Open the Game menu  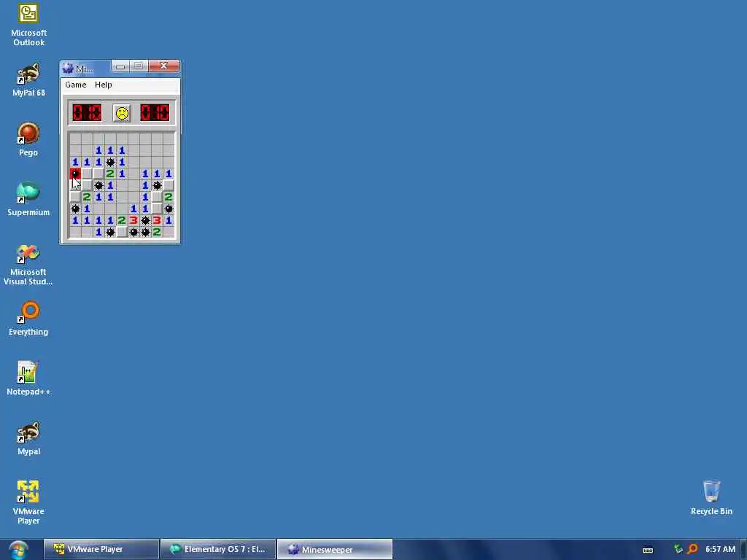click(76, 85)
